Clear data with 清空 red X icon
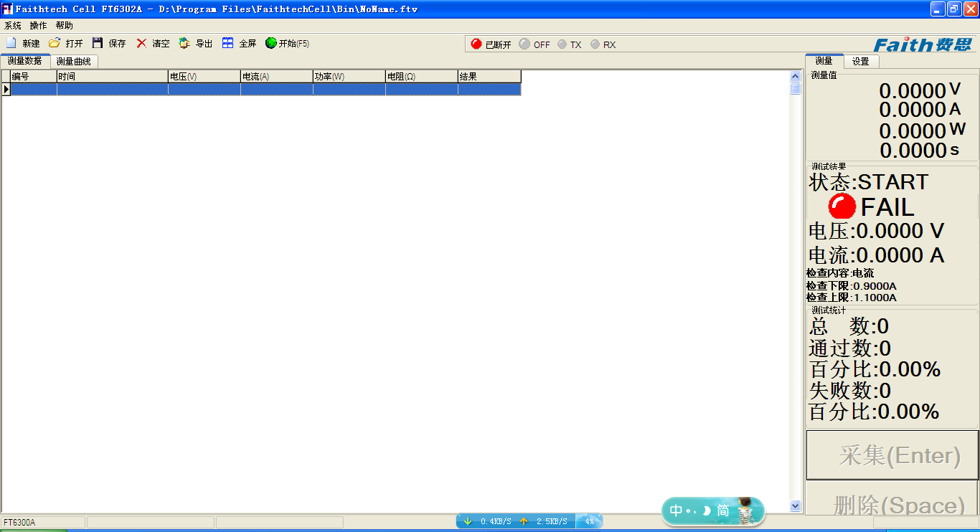Viewport: 980px width, 532px height. tap(141, 43)
